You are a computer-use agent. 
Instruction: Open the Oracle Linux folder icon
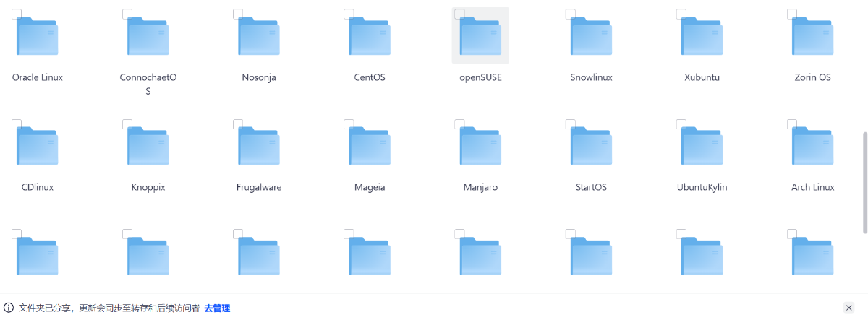click(38, 36)
